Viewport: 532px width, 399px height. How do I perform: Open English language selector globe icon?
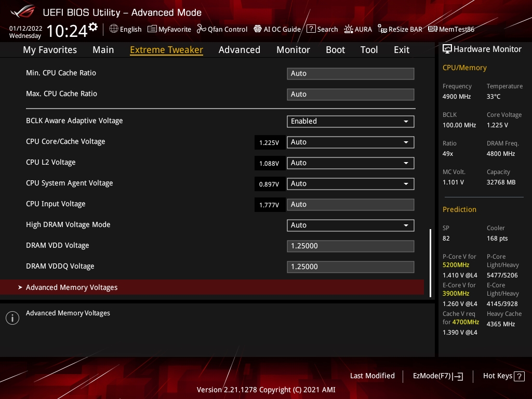pos(114,29)
